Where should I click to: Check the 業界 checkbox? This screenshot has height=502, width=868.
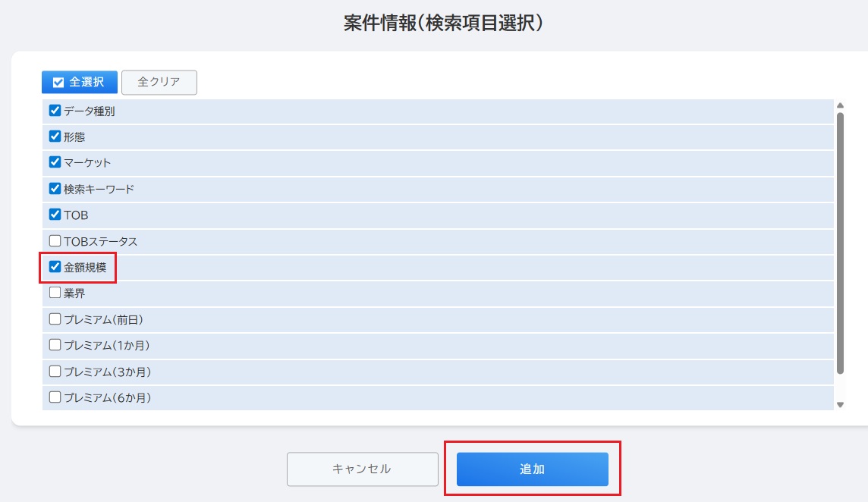[55, 293]
